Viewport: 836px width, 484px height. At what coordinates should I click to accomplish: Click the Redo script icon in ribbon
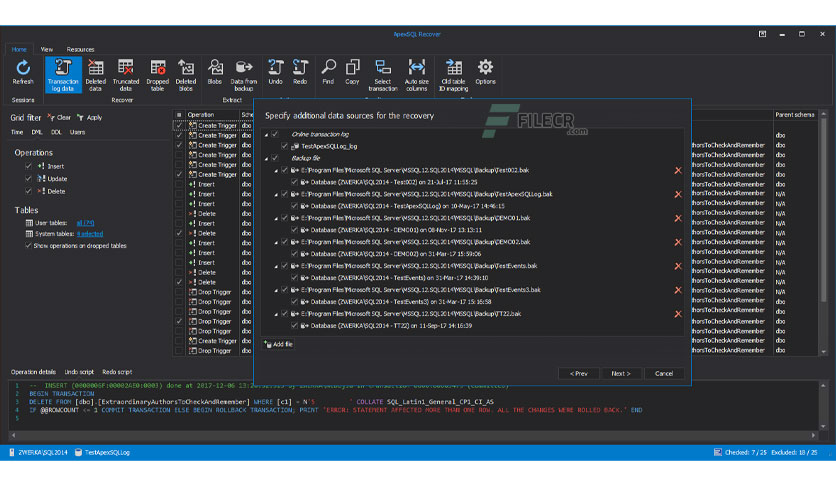300,72
